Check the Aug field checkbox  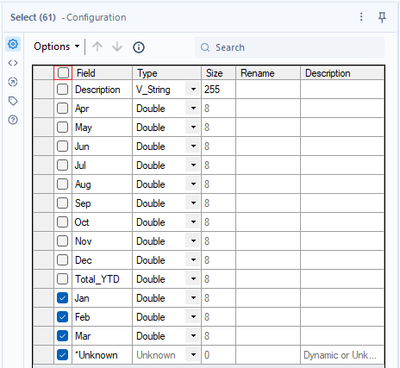click(62, 184)
